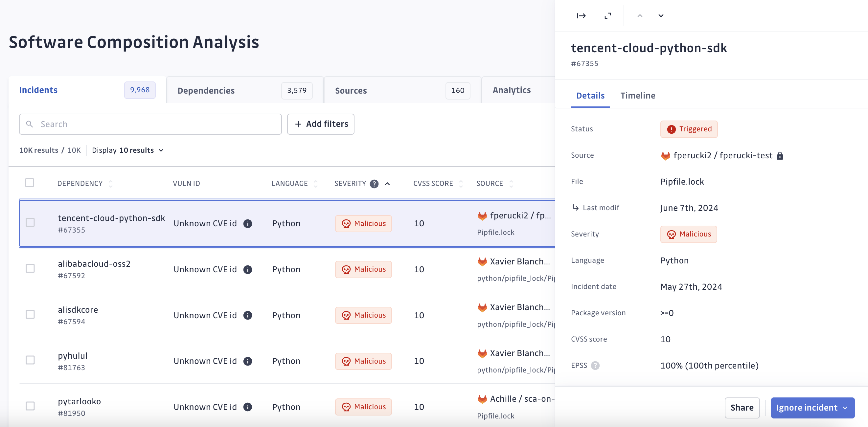The height and width of the screenshot is (427, 868).
Task: Toggle the select-all checkbox in table header
Action: tap(30, 183)
